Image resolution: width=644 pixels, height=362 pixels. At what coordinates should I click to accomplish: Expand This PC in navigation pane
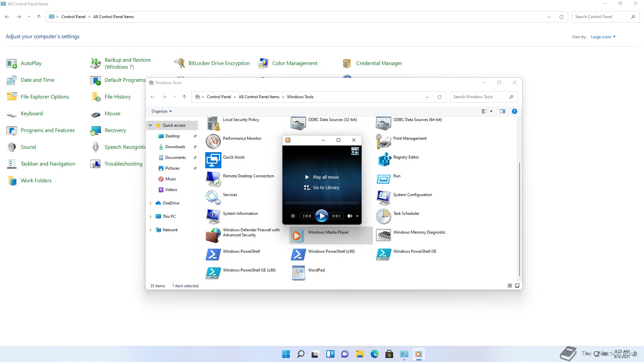pos(151,217)
